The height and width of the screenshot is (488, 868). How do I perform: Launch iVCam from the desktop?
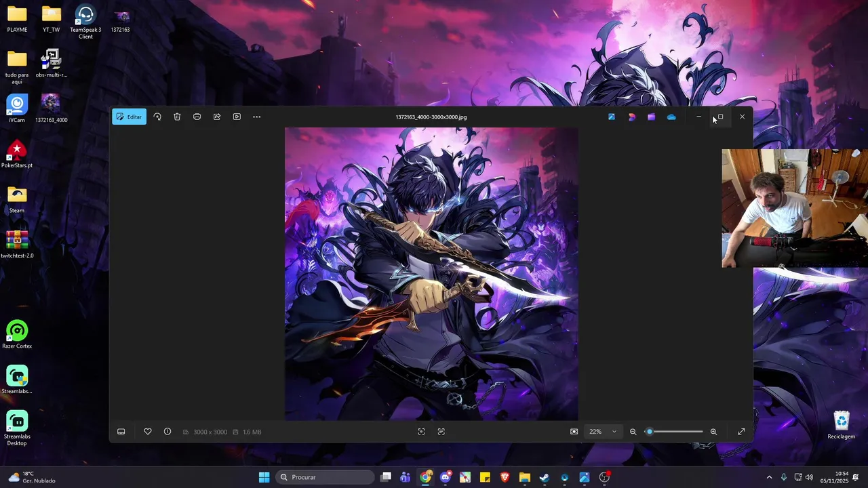17,108
